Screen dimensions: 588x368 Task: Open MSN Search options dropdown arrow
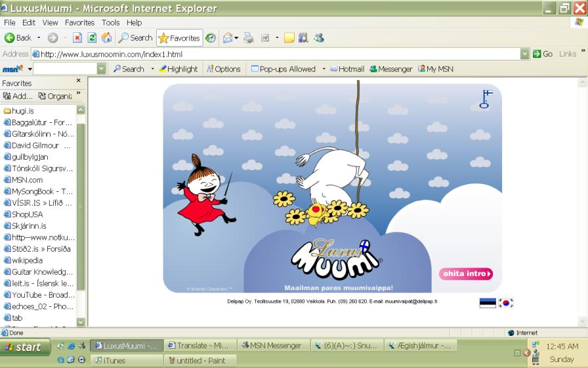tap(152, 69)
